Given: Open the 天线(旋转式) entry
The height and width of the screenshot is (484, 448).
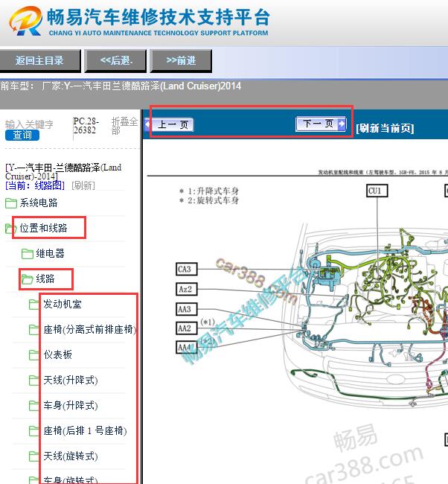Looking at the screenshot, I should click(x=71, y=456).
